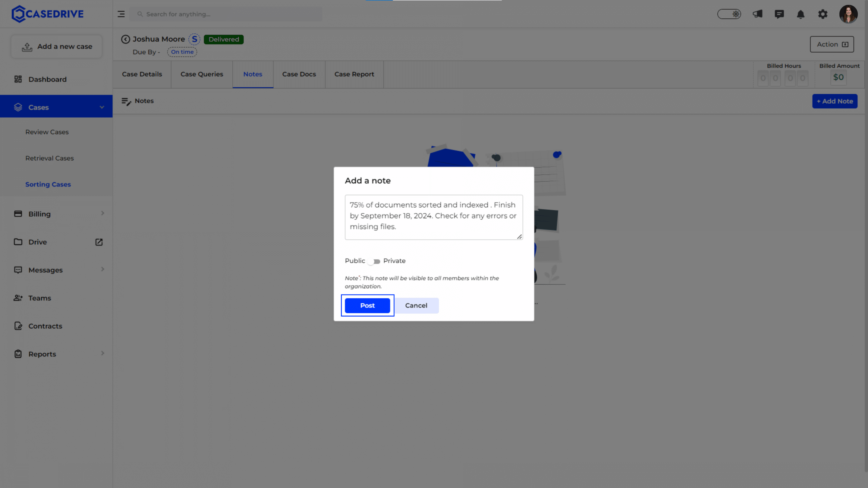Click the Notes edit list icon

pos(126,102)
